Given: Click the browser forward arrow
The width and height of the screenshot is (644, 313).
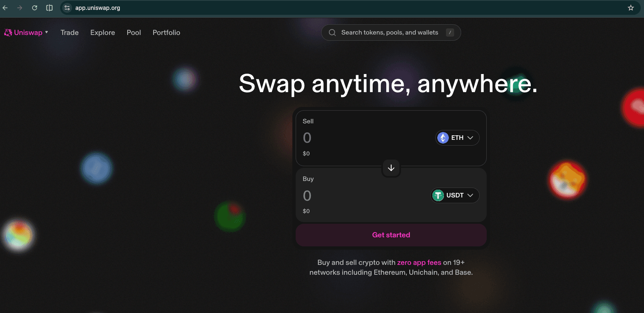Looking at the screenshot, I should point(20,8).
